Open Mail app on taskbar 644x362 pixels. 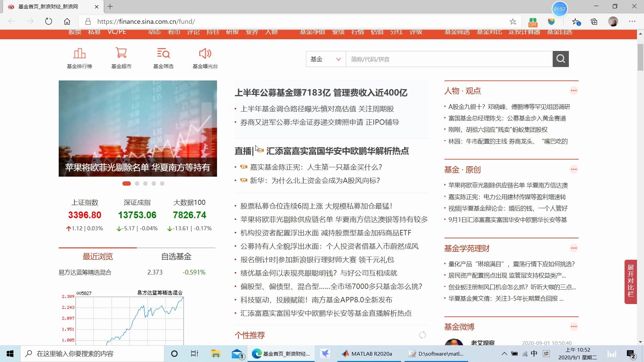coord(237,354)
